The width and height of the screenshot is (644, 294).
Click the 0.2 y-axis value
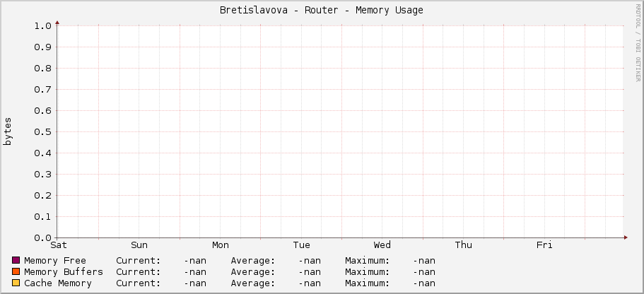coord(42,196)
